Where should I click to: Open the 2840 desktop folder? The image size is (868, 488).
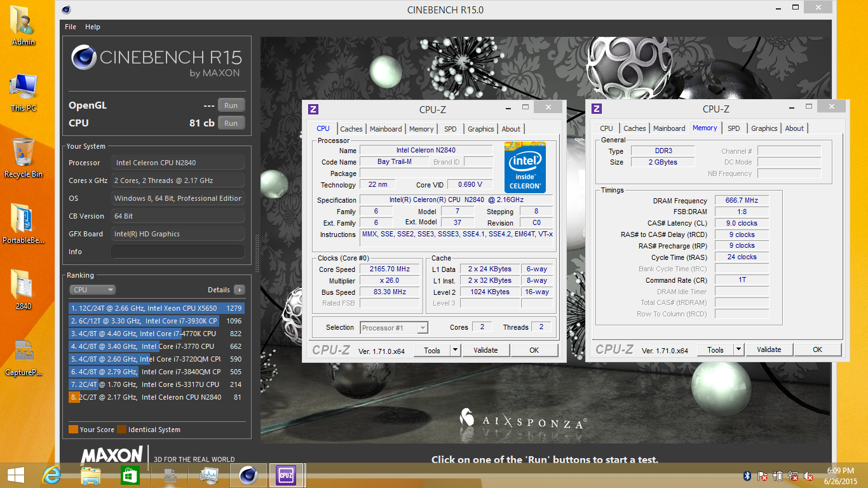[24, 289]
